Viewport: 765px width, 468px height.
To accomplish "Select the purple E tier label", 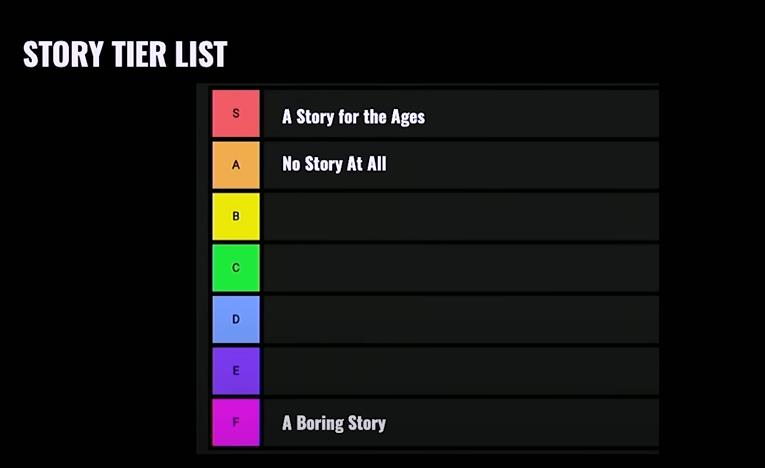I will click(x=236, y=371).
